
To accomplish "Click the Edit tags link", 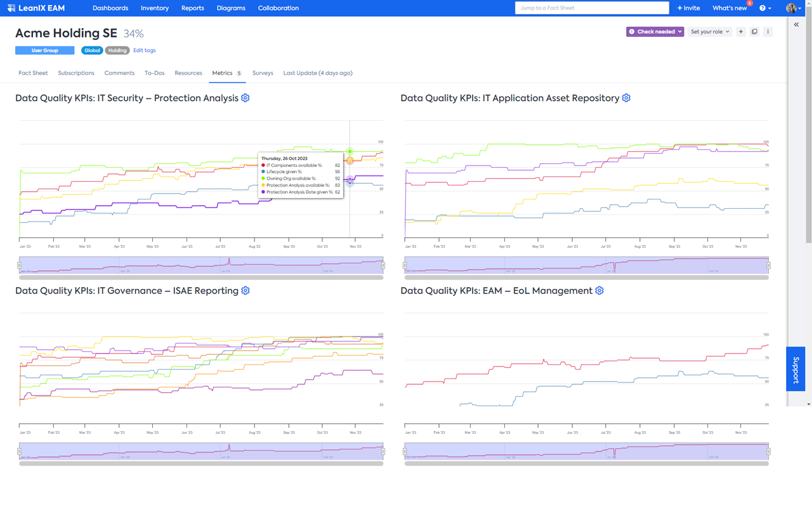I will pos(144,50).
